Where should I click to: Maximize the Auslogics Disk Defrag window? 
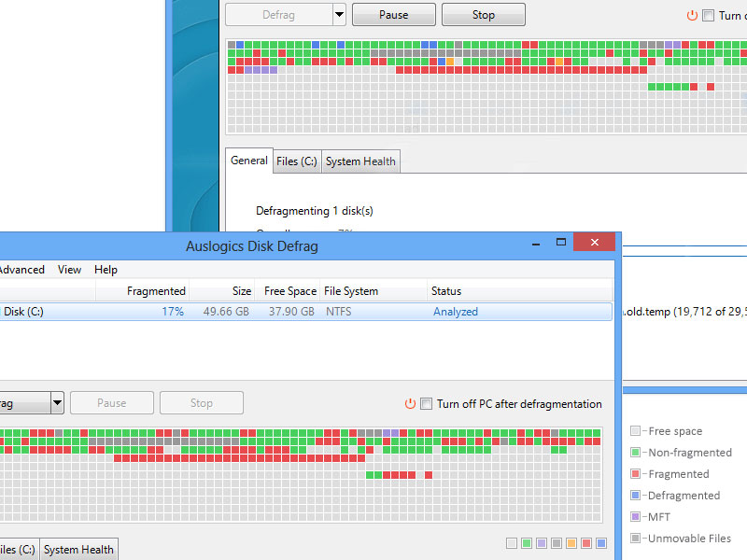point(561,243)
